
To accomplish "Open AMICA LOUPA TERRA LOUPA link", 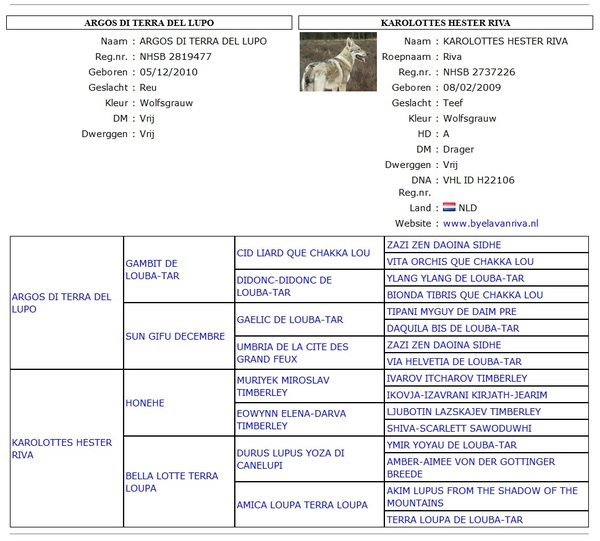I will coord(302,505).
